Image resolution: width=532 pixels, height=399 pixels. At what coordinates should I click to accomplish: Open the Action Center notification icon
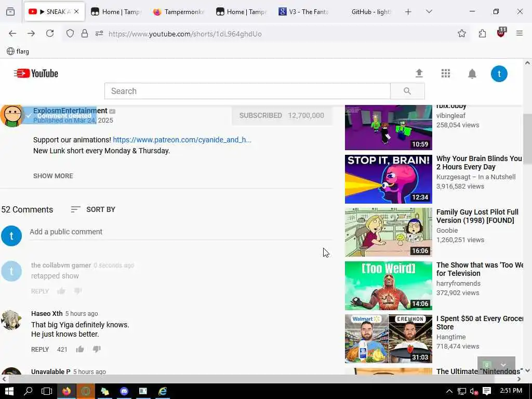coord(487,391)
